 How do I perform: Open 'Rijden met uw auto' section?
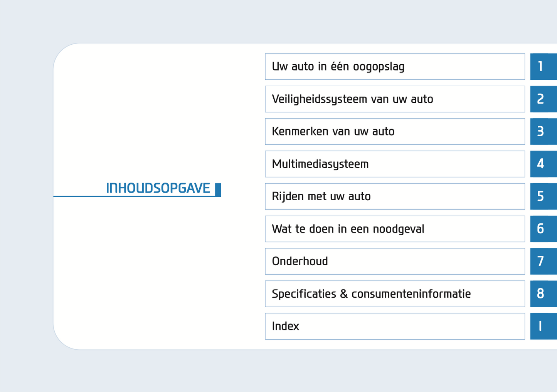coord(395,196)
